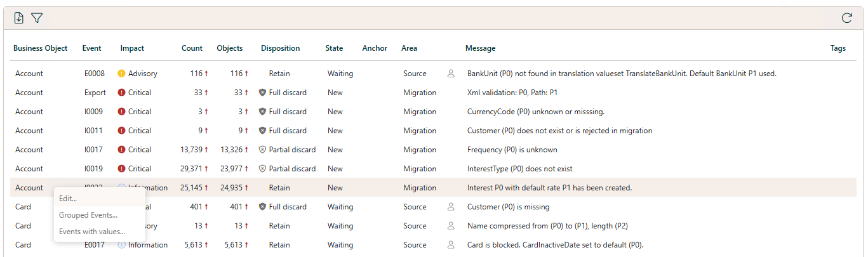Refresh the events list
The height and width of the screenshot is (257, 868).
coord(846,18)
